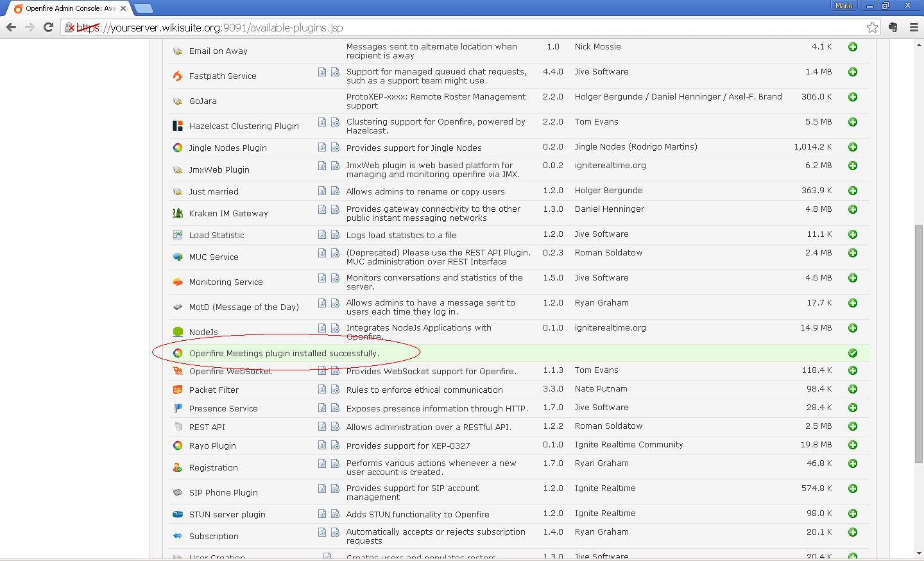Reload the current page

click(48, 27)
